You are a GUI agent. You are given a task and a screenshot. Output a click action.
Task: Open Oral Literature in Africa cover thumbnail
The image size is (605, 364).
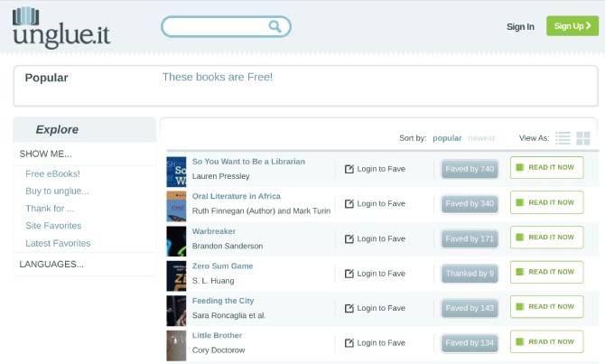pos(176,206)
